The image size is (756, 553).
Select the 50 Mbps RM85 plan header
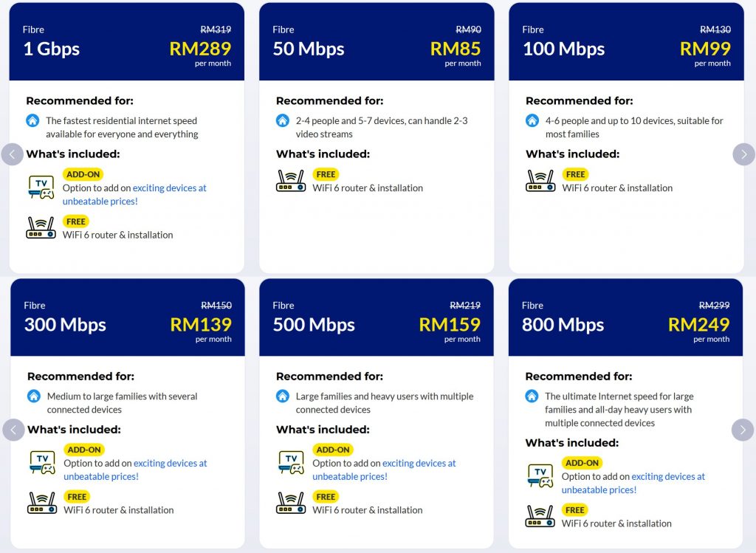(x=377, y=41)
